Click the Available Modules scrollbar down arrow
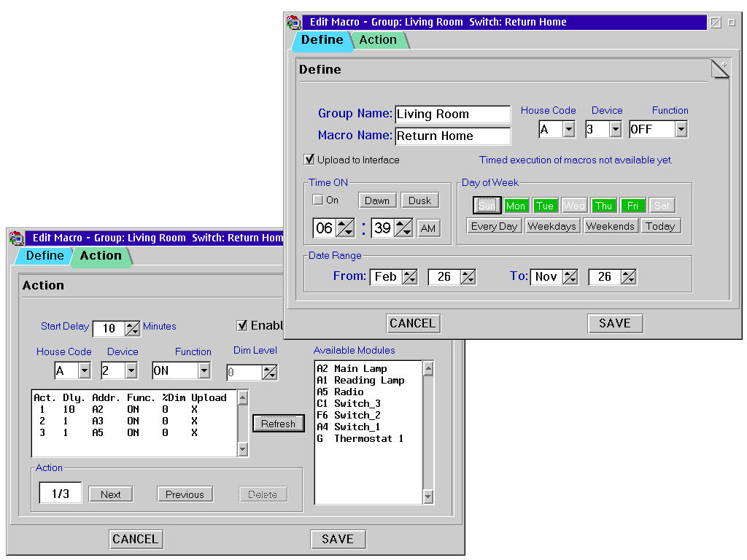747x560 pixels. 427,496
